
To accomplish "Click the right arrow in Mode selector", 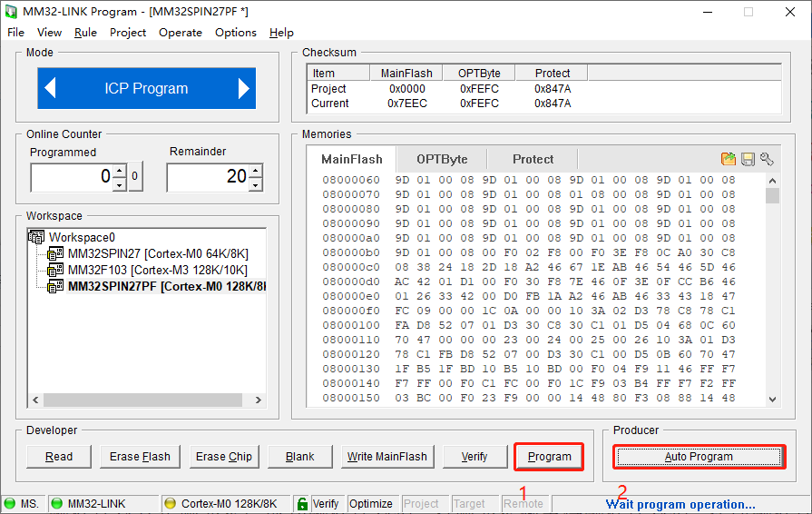I will pos(244,88).
